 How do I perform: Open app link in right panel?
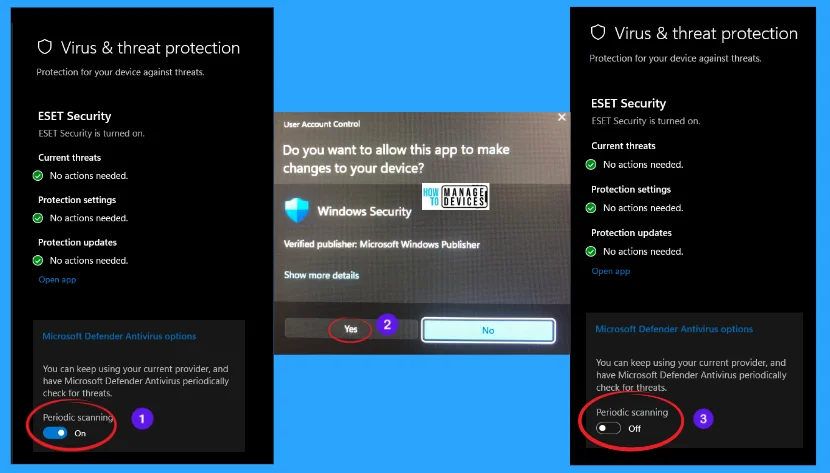pyautogui.click(x=611, y=271)
